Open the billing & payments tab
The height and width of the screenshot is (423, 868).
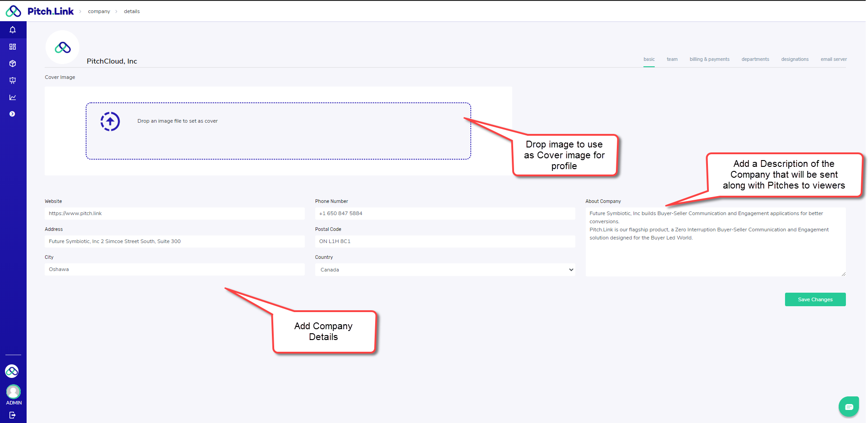[709, 60]
